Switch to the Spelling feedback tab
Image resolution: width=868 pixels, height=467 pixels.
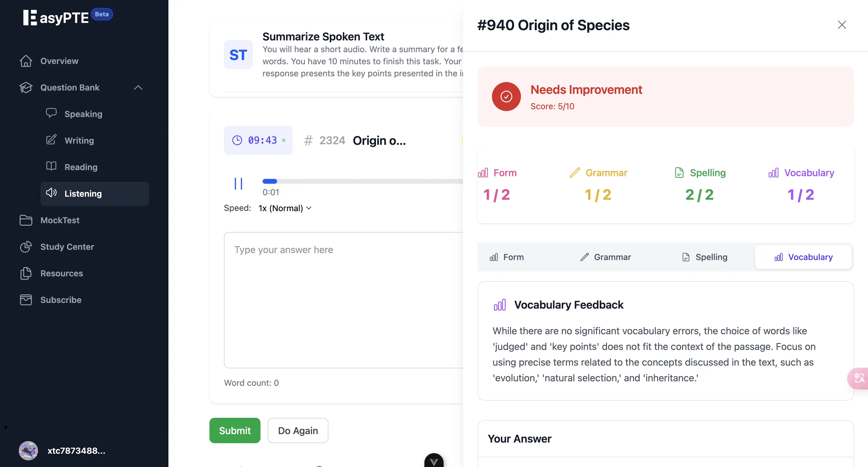pos(705,257)
